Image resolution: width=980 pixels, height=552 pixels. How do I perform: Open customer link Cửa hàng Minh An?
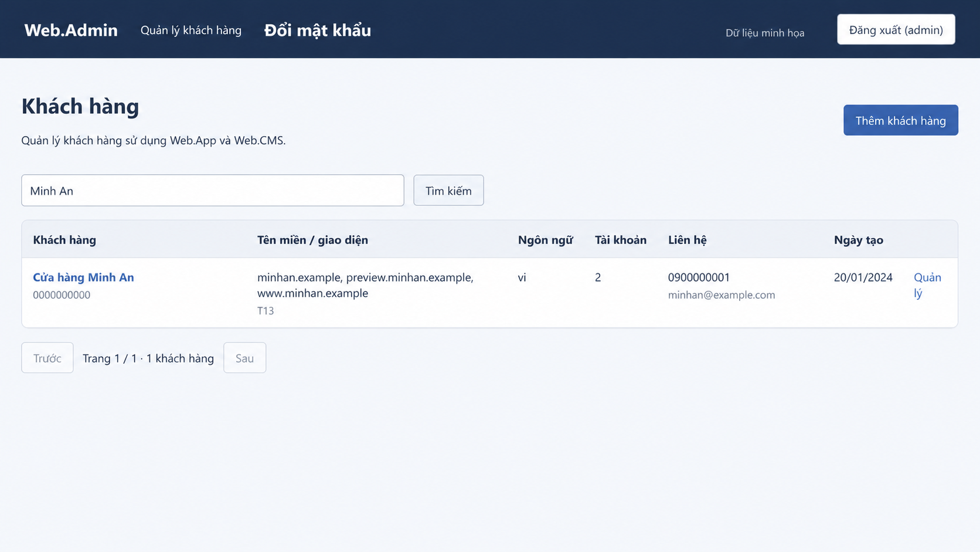83,277
